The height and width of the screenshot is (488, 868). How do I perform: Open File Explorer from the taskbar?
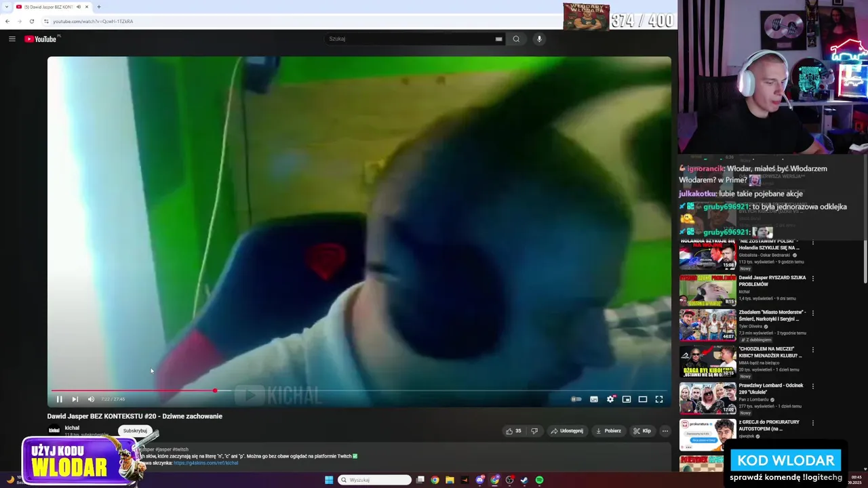pos(450,480)
